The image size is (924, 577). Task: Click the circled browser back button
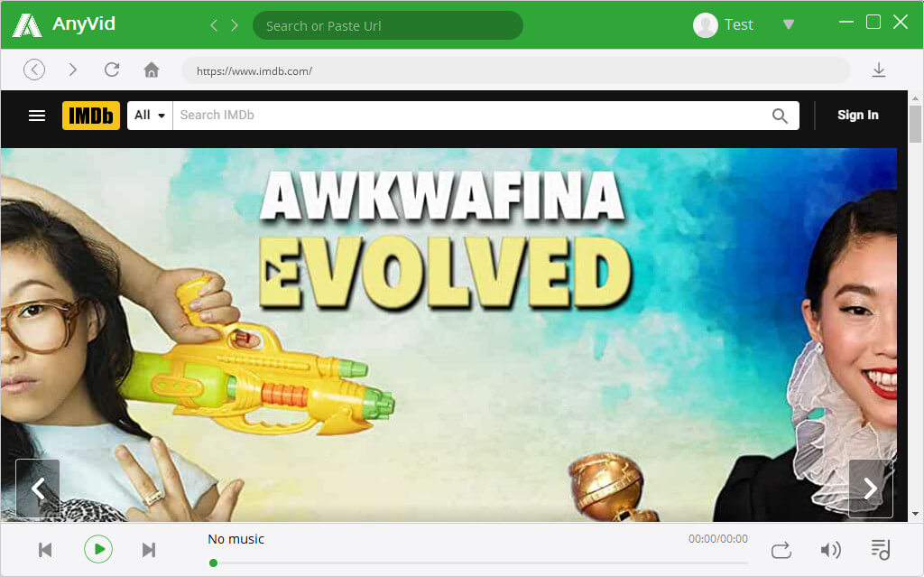coord(34,70)
